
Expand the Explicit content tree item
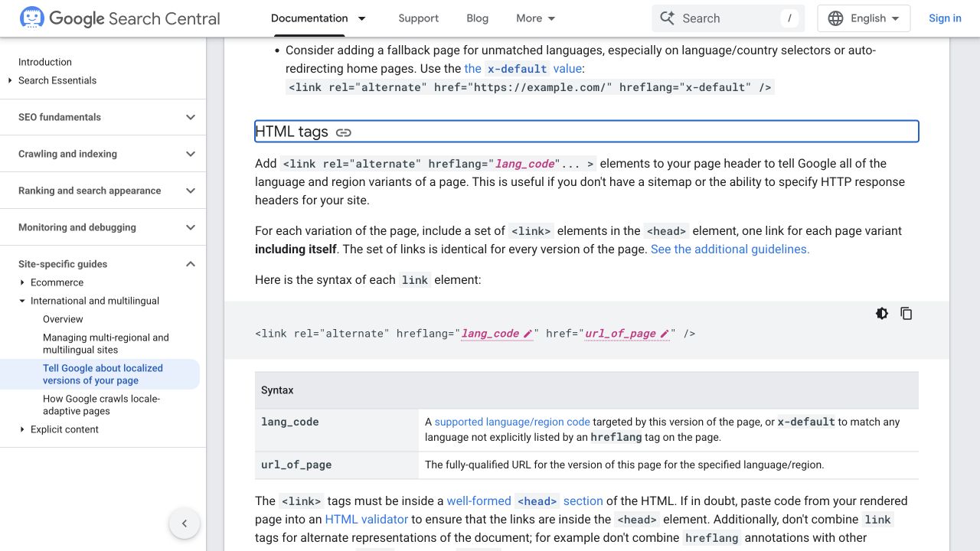22,429
